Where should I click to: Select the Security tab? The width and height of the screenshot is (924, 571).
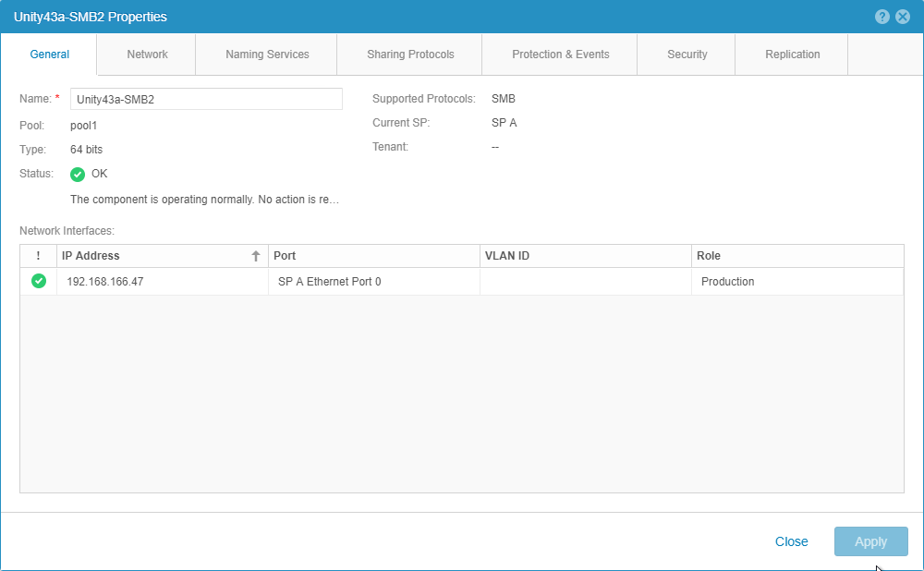(687, 55)
